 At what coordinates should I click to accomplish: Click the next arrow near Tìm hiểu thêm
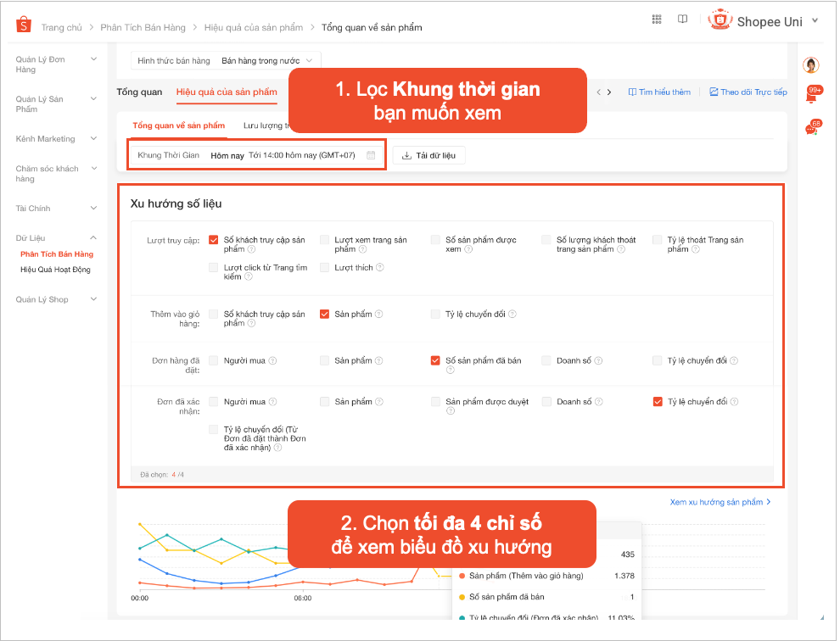(x=609, y=92)
